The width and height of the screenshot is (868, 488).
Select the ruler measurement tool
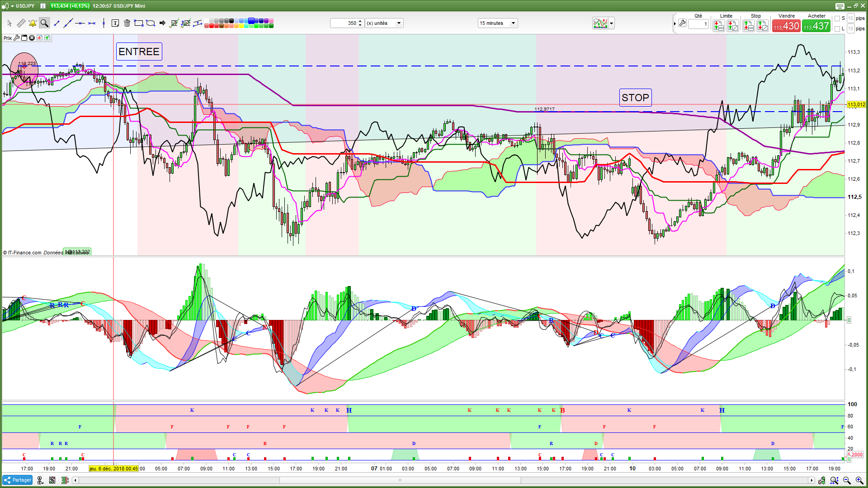tap(21, 23)
